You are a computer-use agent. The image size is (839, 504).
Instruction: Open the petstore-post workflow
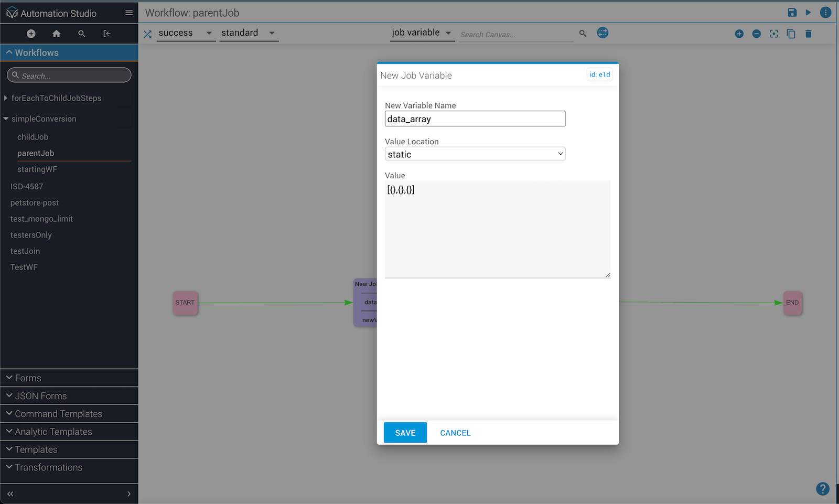point(35,203)
